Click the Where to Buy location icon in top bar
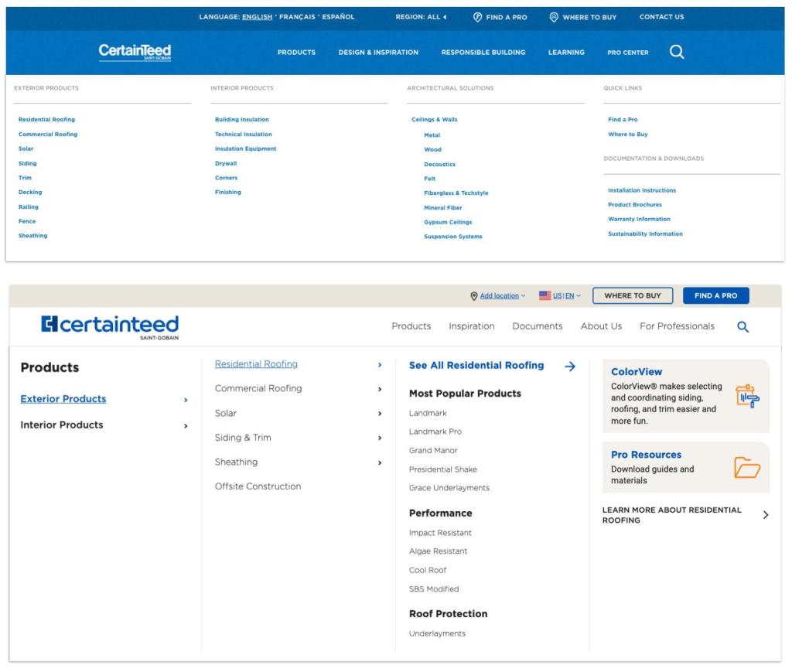Image resolution: width=792 pixels, height=672 pixels. click(554, 17)
